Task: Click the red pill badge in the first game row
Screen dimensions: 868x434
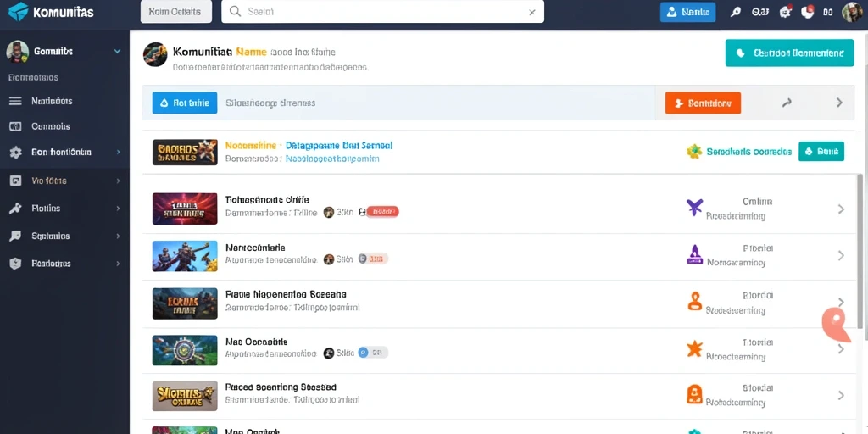Action: [382, 211]
